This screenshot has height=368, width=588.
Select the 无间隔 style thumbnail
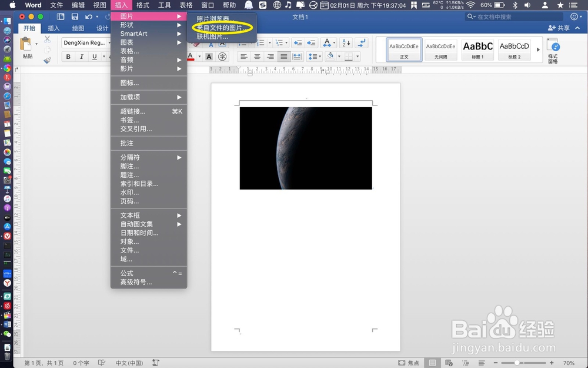pos(440,49)
